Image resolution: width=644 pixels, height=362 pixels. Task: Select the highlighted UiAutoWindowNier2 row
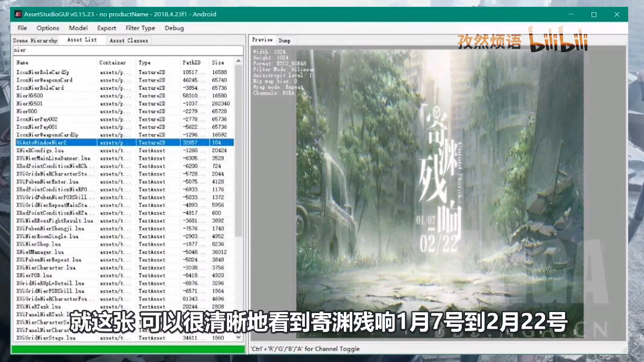pos(124,143)
